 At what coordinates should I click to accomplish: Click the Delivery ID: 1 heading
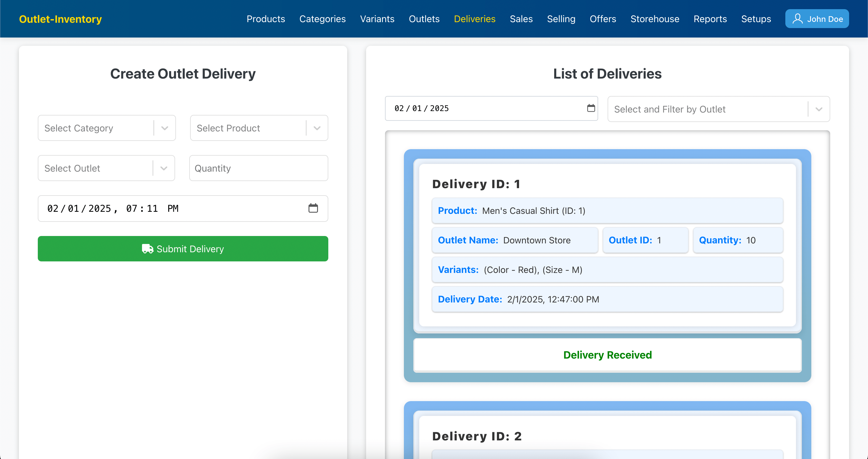point(477,184)
